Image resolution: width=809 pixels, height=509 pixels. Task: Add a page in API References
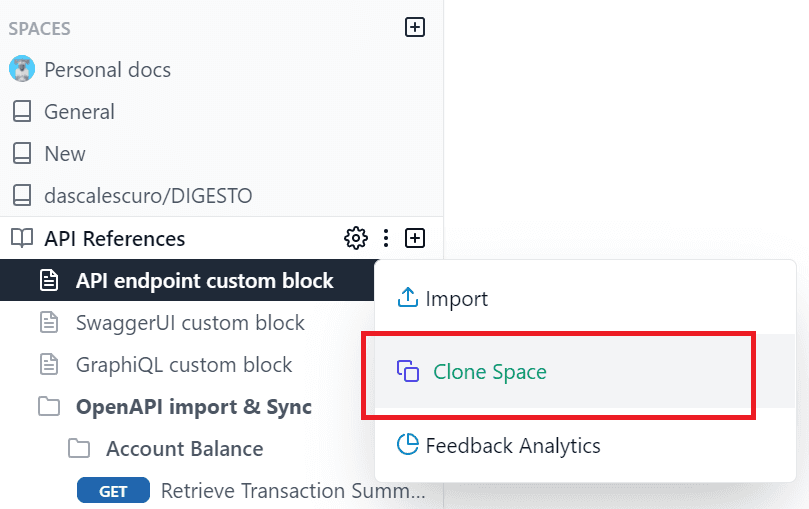[415, 238]
